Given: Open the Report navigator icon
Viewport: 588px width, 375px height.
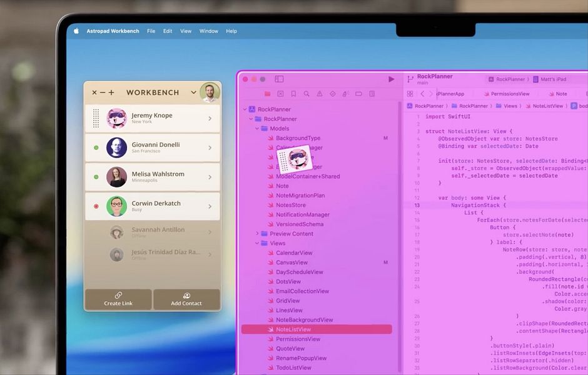Looking at the screenshot, I should [372, 94].
